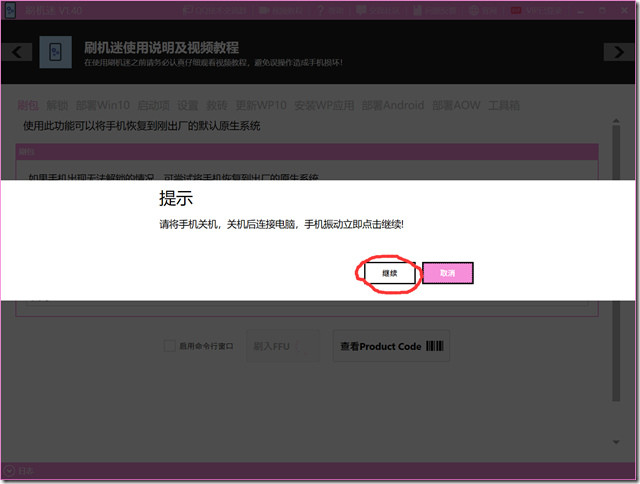
Task: Switch to the 更新WP10 tab
Action: tap(260, 105)
